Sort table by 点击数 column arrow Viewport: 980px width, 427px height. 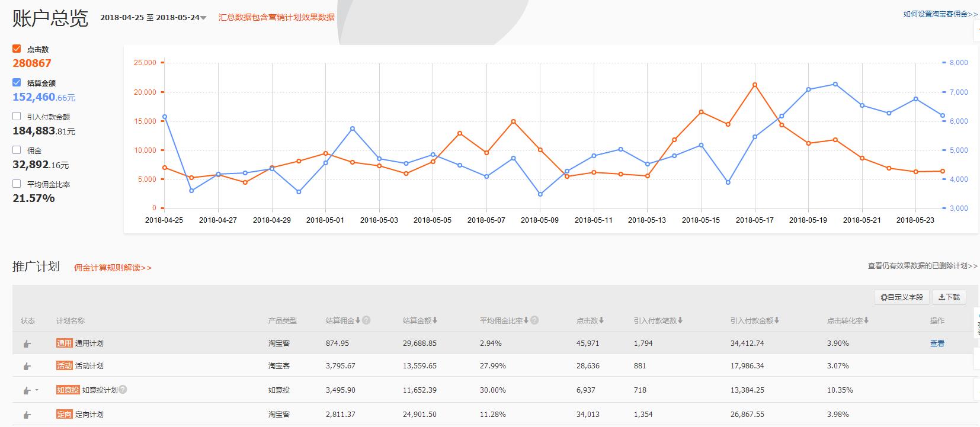[x=601, y=320]
